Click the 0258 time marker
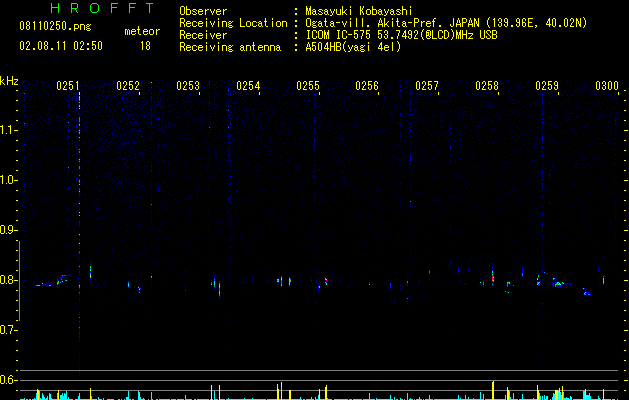This screenshot has height=400, width=629. click(487, 86)
